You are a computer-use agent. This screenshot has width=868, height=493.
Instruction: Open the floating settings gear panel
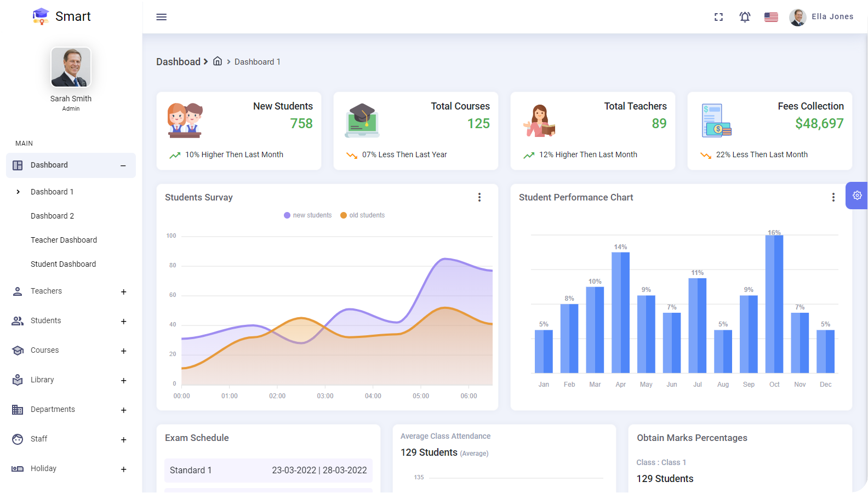point(857,196)
